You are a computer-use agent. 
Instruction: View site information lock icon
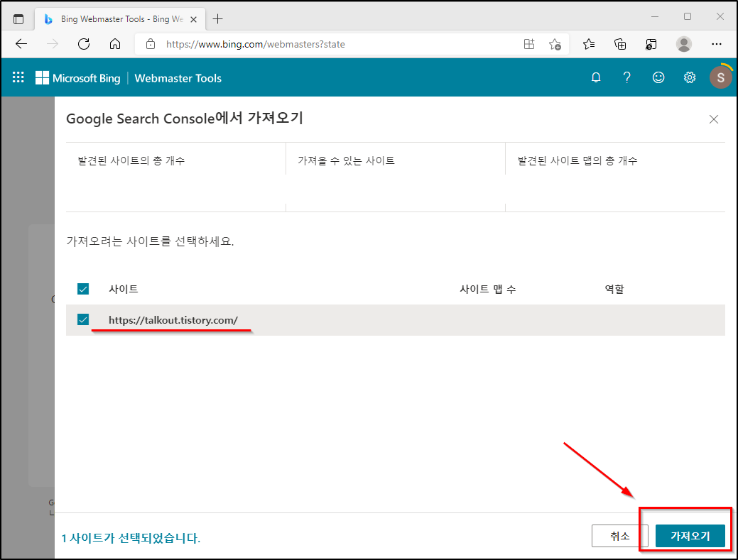pyautogui.click(x=151, y=44)
